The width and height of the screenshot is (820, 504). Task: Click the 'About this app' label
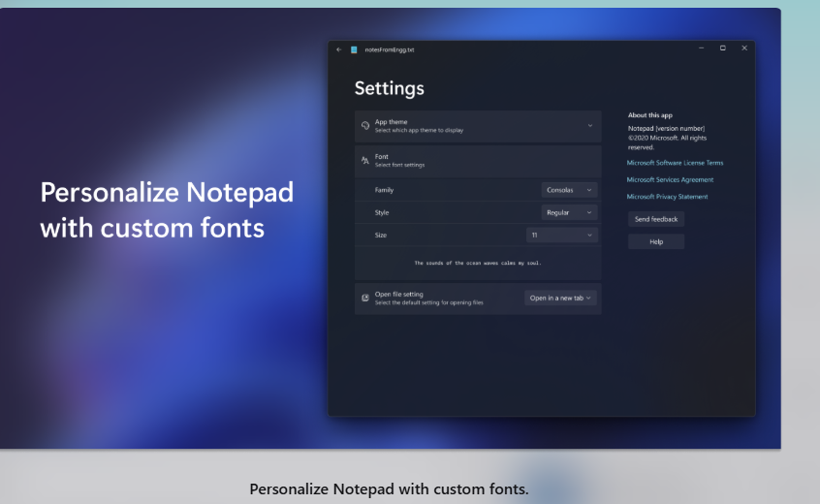650,115
